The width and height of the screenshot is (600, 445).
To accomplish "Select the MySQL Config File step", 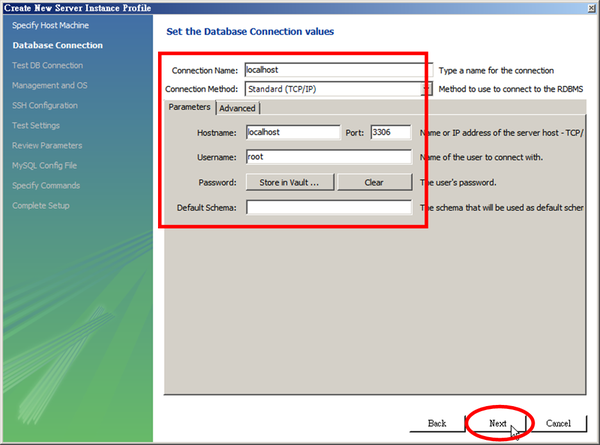I will click(44, 166).
